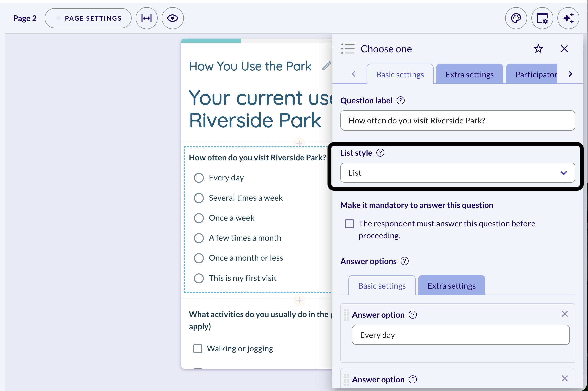Open the window settings gear icon
Screen dimensions: 588x391
click(x=542, y=18)
